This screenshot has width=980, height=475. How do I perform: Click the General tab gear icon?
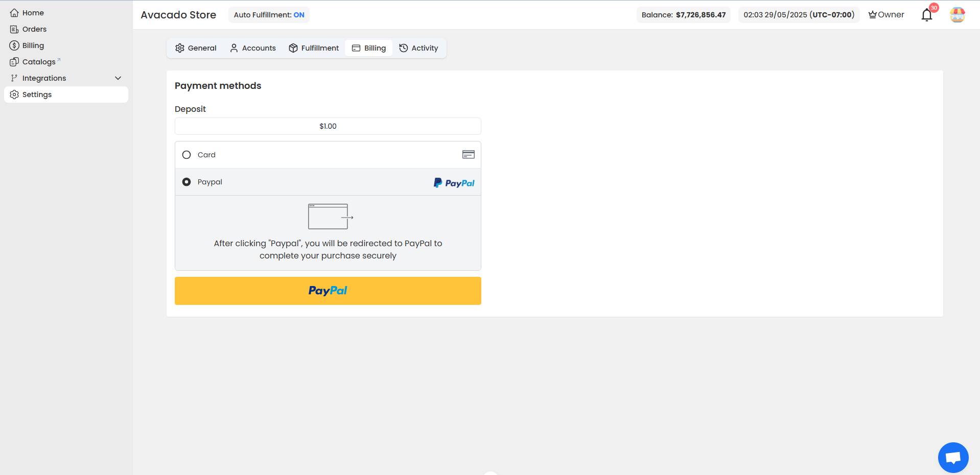(180, 48)
